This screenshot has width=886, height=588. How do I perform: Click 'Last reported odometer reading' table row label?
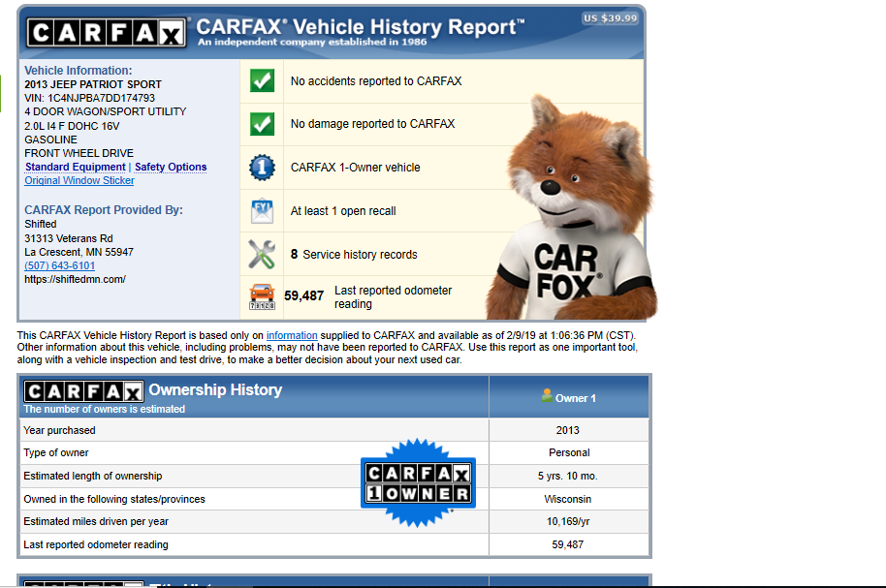click(x=96, y=545)
